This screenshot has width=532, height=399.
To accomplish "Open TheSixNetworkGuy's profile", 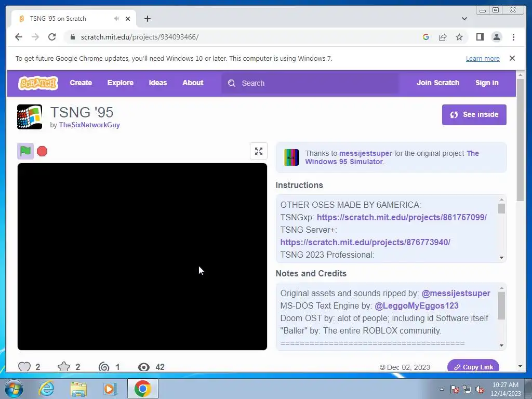I will tap(89, 125).
